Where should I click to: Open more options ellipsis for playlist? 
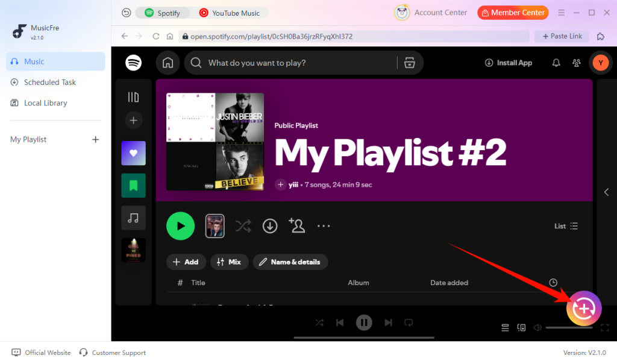[324, 226]
